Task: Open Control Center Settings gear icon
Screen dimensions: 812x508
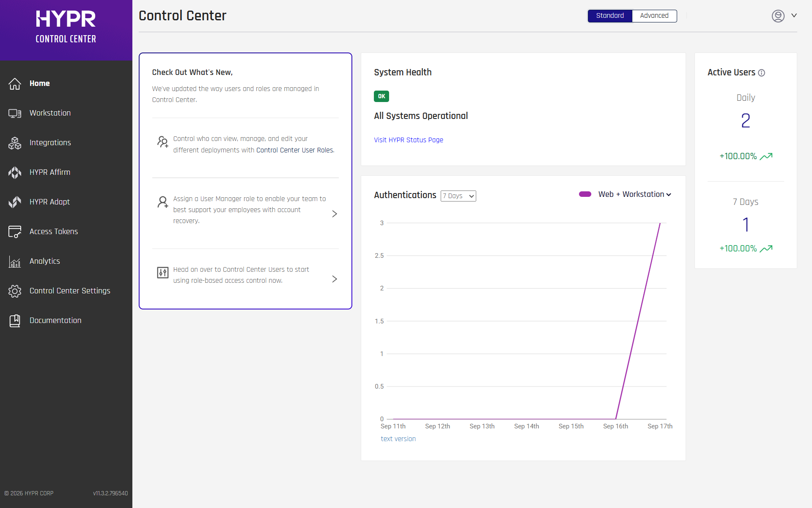Action: (15, 291)
